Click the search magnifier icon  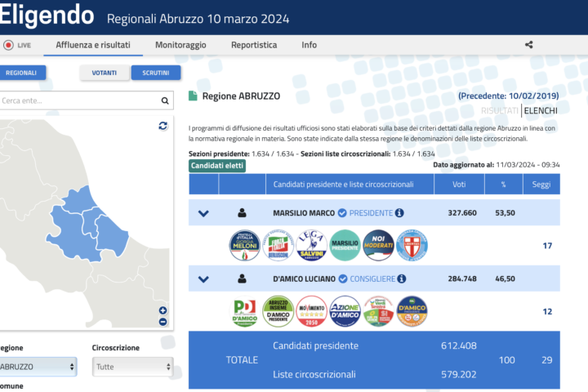point(165,100)
